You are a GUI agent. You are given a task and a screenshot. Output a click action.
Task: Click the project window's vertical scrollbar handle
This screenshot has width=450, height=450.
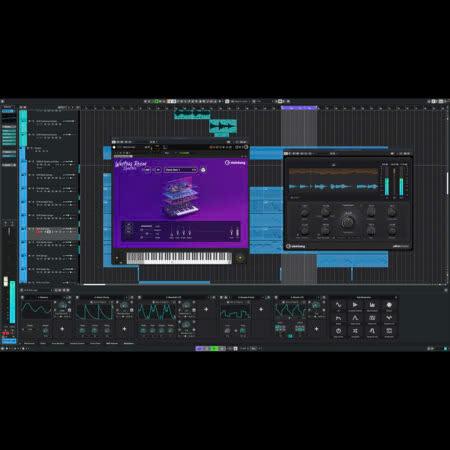pyautogui.click(x=447, y=183)
